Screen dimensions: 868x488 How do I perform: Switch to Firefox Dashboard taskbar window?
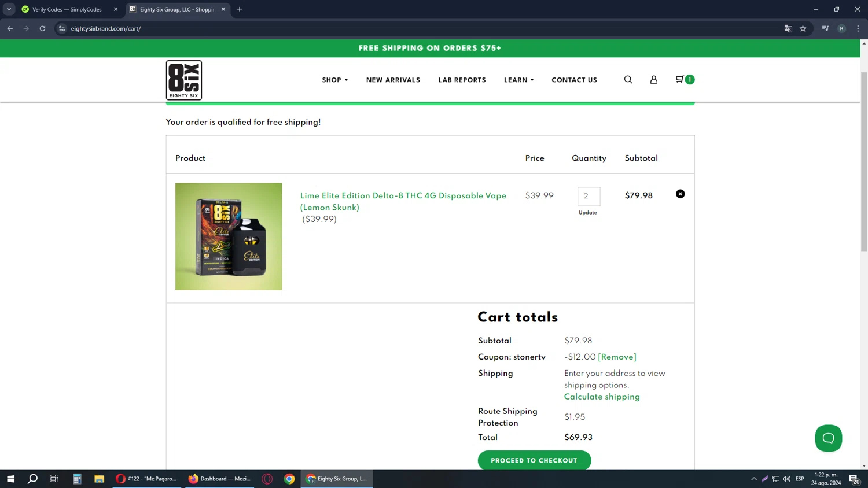pos(219,479)
